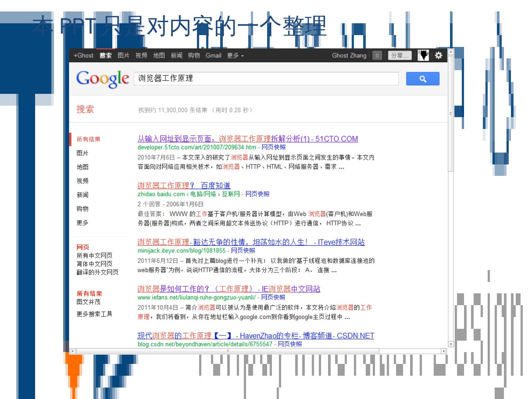532x399 pixels.
Task: Open +Ghost in the top navigation bar
Action: [x=83, y=55]
